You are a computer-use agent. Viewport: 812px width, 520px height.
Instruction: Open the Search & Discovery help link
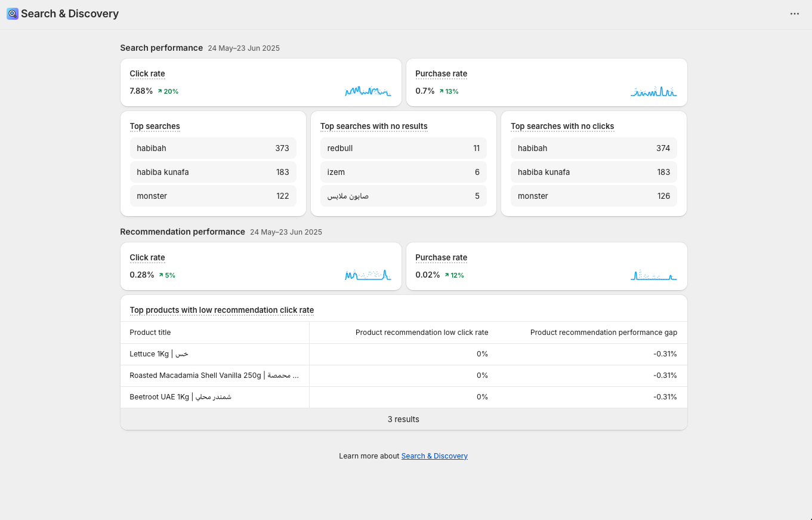[x=434, y=456]
